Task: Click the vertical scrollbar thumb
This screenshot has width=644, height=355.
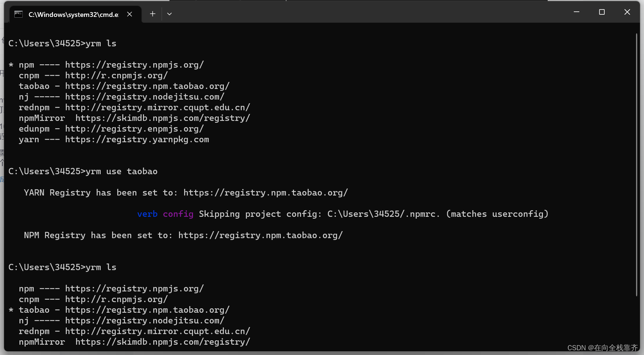Action: [x=636, y=165]
